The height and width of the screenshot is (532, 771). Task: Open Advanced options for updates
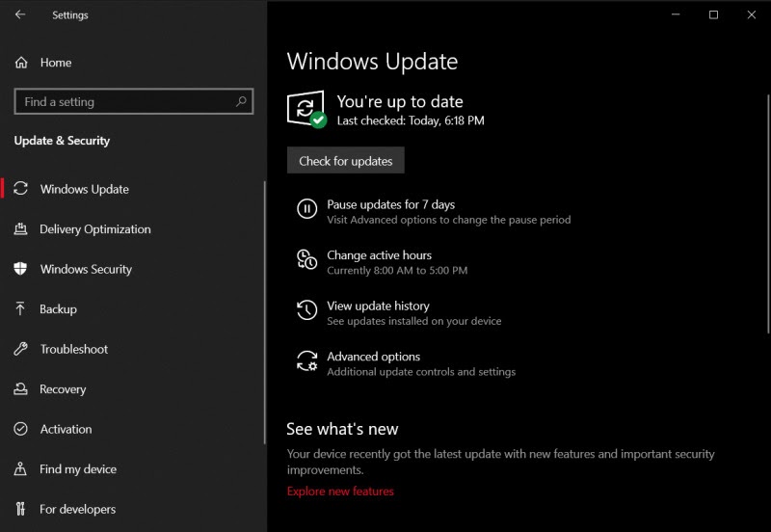pos(374,356)
